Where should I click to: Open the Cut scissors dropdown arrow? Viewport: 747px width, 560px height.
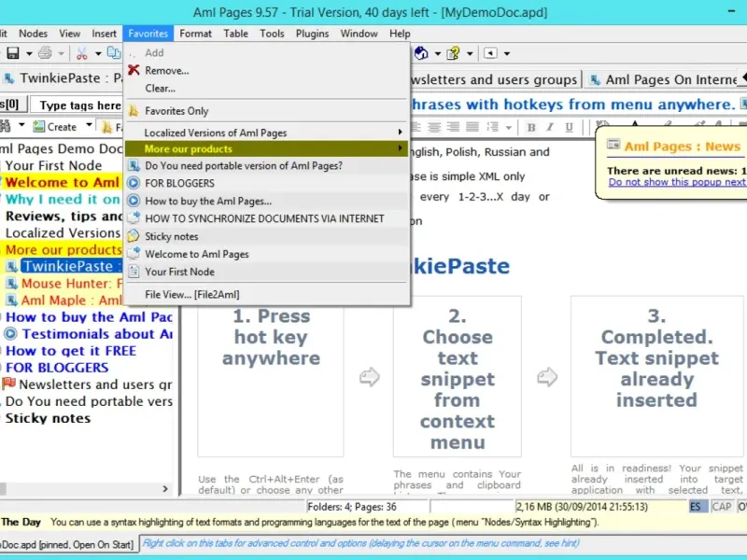(98, 53)
